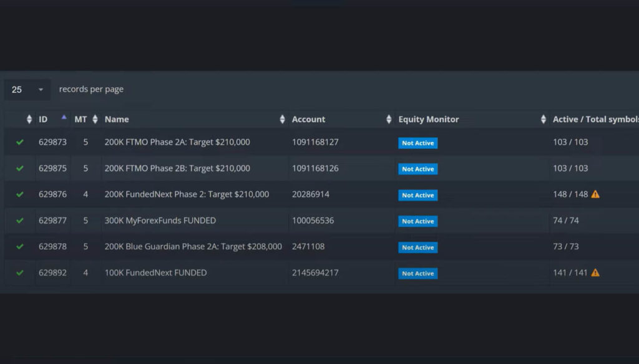Screen dimensions: 639x364
Task: Click ID cell 629873
Action: pyautogui.click(x=52, y=142)
